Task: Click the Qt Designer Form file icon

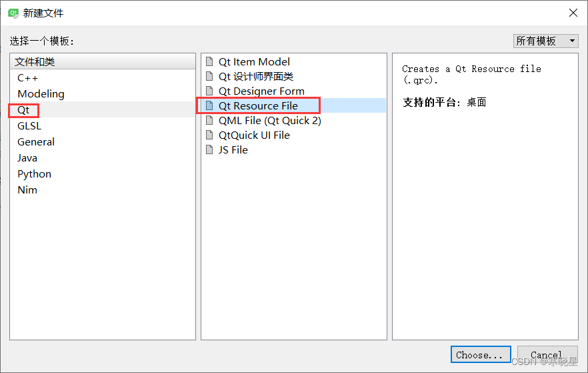Action: coord(209,91)
